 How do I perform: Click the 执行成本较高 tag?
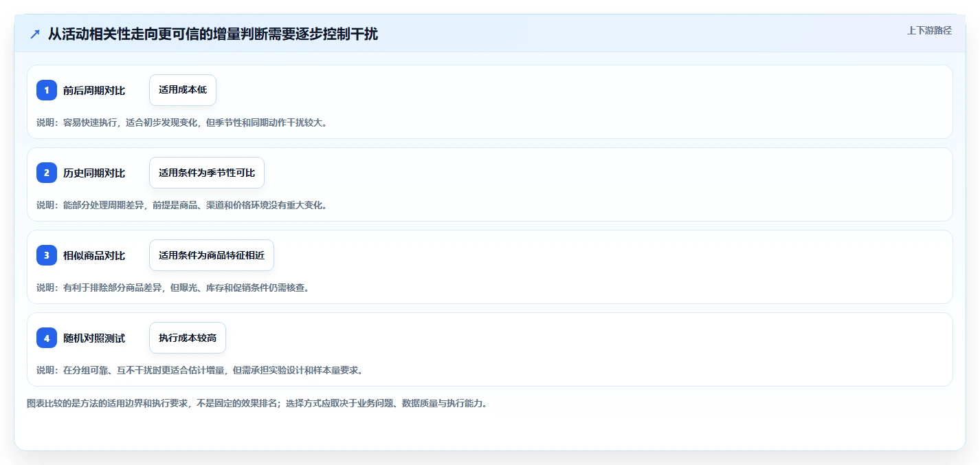point(188,338)
